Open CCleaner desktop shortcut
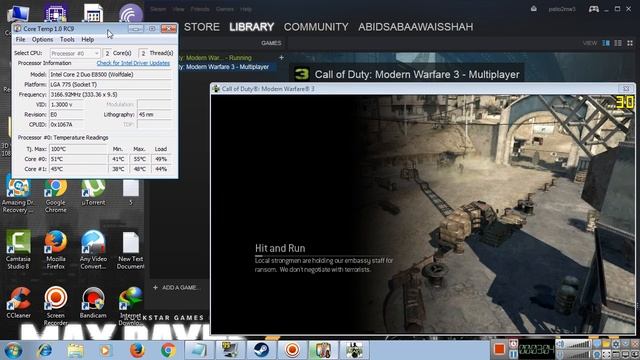The image size is (640, 360). click(x=18, y=303)
